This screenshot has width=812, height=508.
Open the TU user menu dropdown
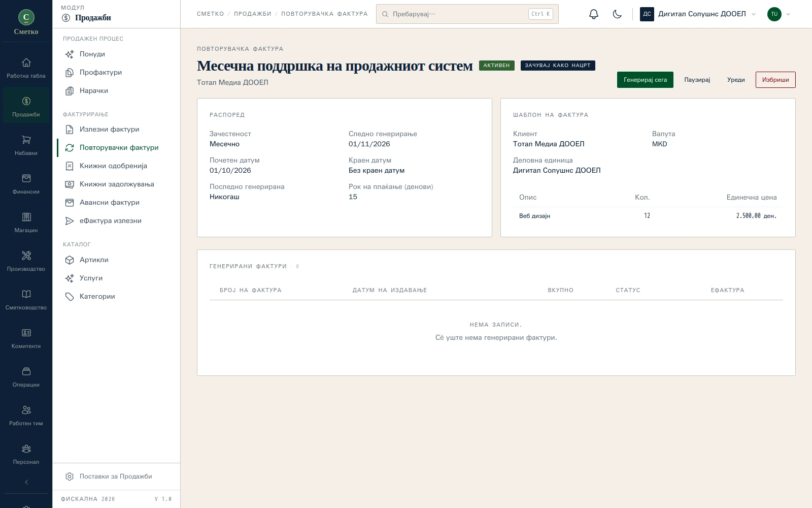click(x=779, y=14)
